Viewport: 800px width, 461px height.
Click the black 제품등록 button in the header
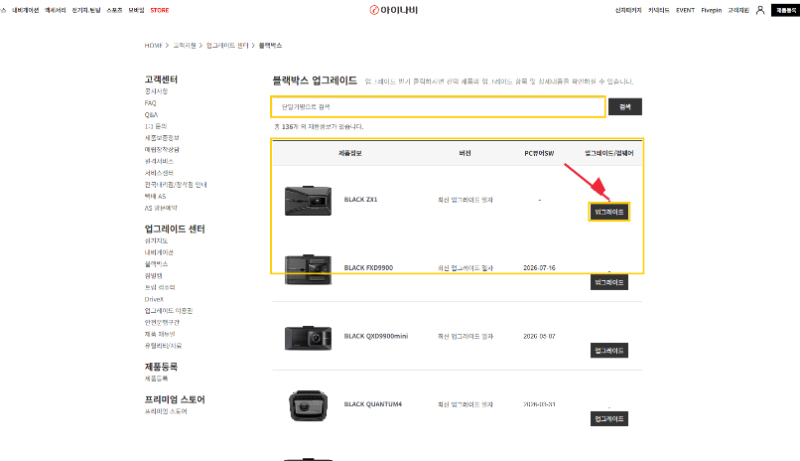(785, 10)
